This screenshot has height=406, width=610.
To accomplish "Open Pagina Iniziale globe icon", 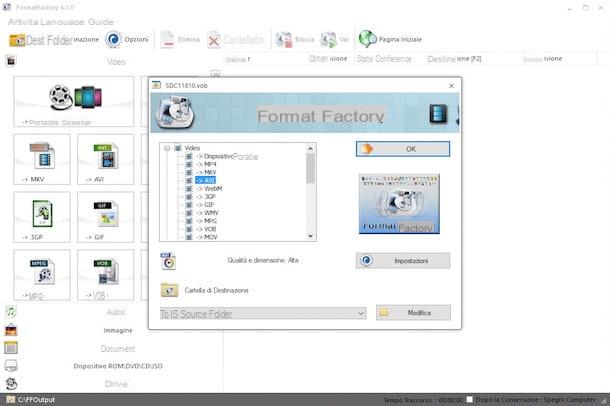I will pyautogui.click(x=367, y=39).
